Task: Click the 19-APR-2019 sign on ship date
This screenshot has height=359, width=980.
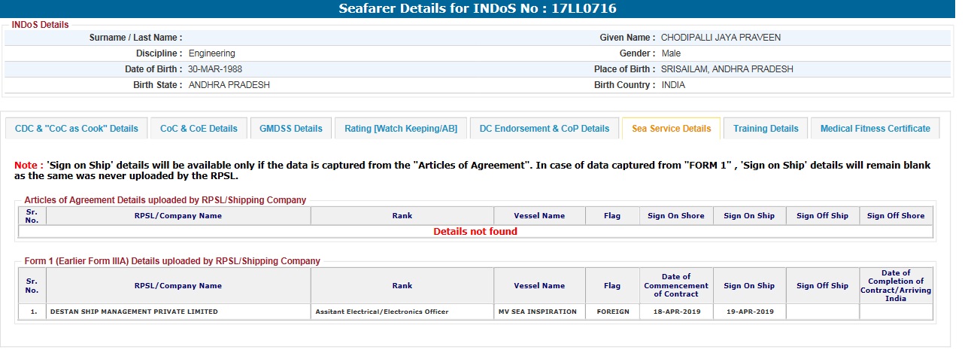Action: point(749,312)
